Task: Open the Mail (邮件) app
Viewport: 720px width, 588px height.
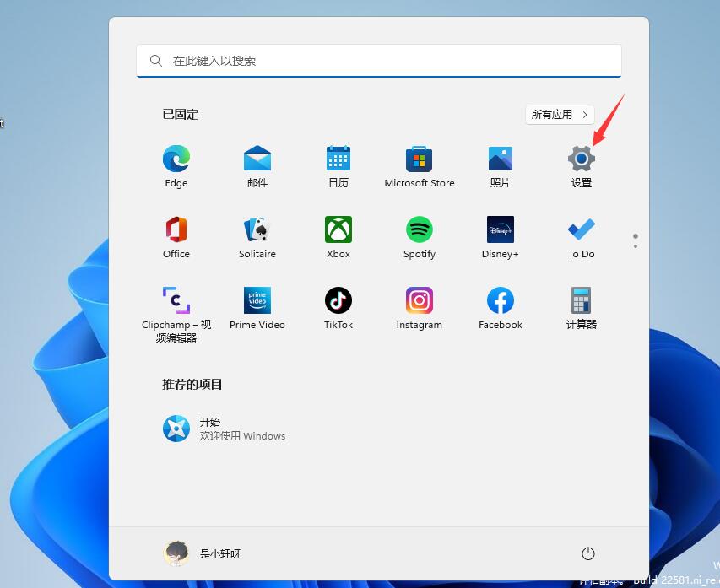Action: pos(257,159)
